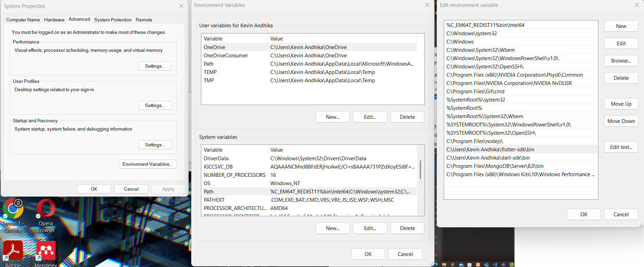The height and width of the screenshot is (267, 644).
Task: Open the Opera Browser desktop icon
Action: 46,209
